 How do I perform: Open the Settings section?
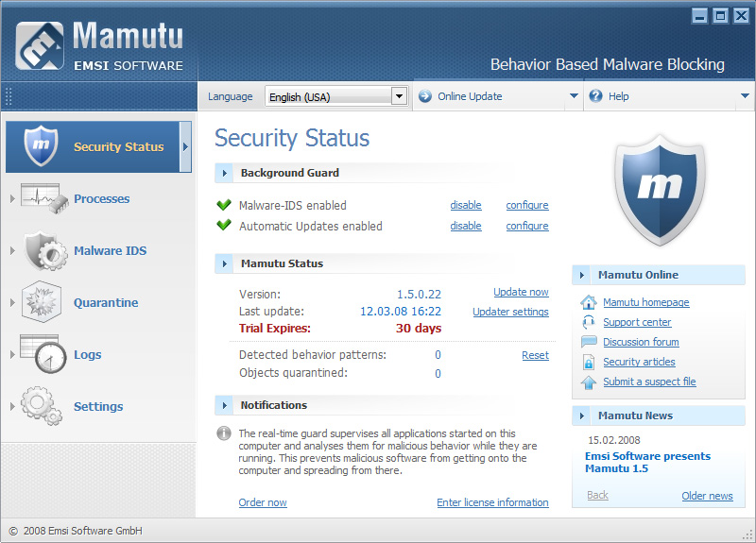click(98, 407)
